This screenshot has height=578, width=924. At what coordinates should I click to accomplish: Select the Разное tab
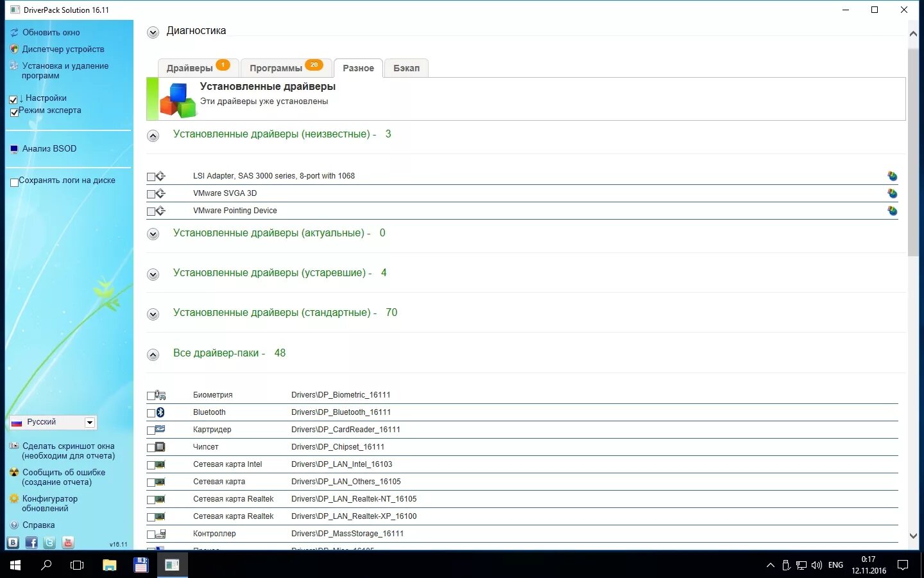[358, 67]
